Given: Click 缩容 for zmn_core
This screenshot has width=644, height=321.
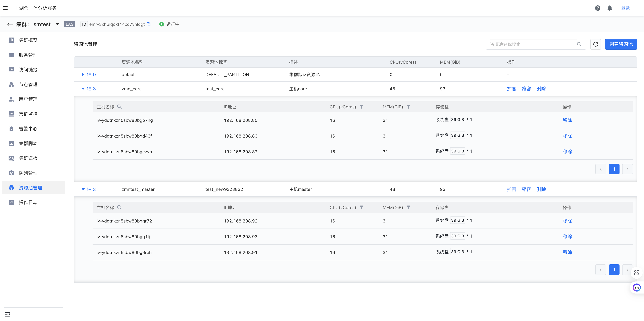Looking at the screenshot, I should 526,89.
